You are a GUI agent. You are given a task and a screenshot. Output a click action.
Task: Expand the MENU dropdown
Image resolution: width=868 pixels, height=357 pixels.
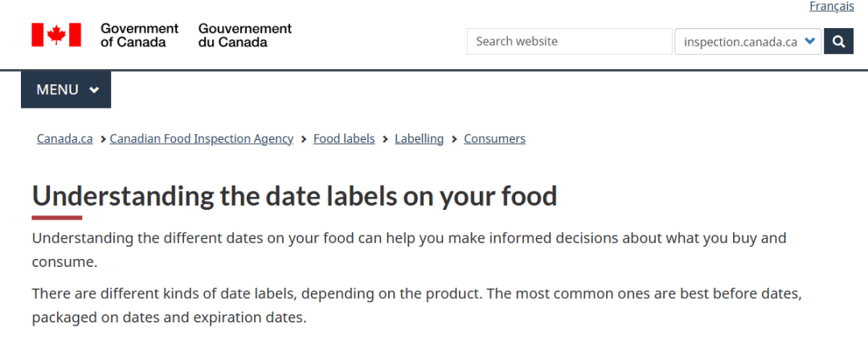[66, 89]
